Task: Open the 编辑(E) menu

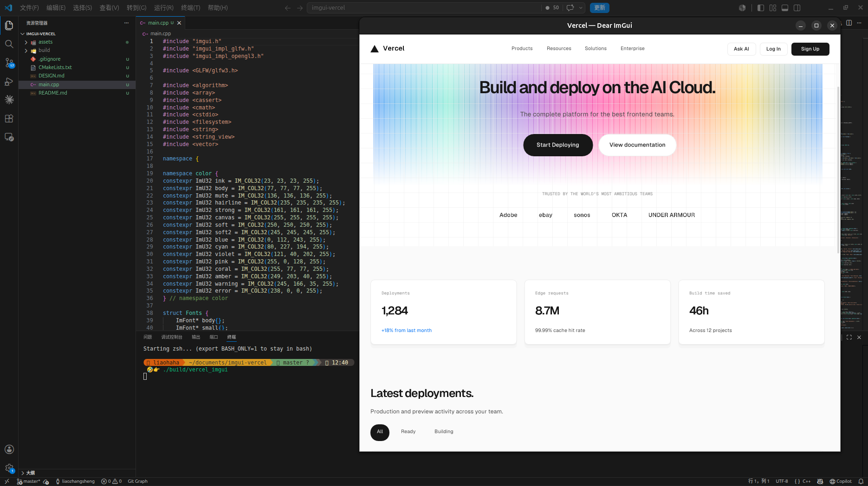Action: [56, 8]
